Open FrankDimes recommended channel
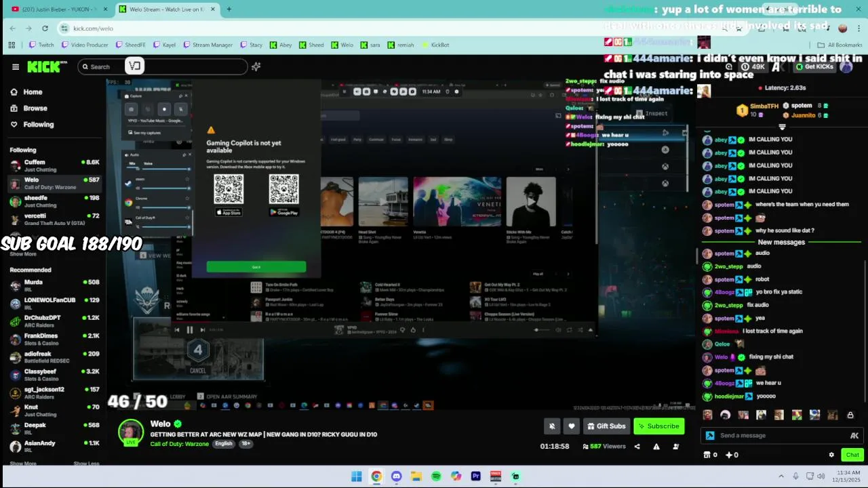Screen dimensions: 868x488 (54, 339)
